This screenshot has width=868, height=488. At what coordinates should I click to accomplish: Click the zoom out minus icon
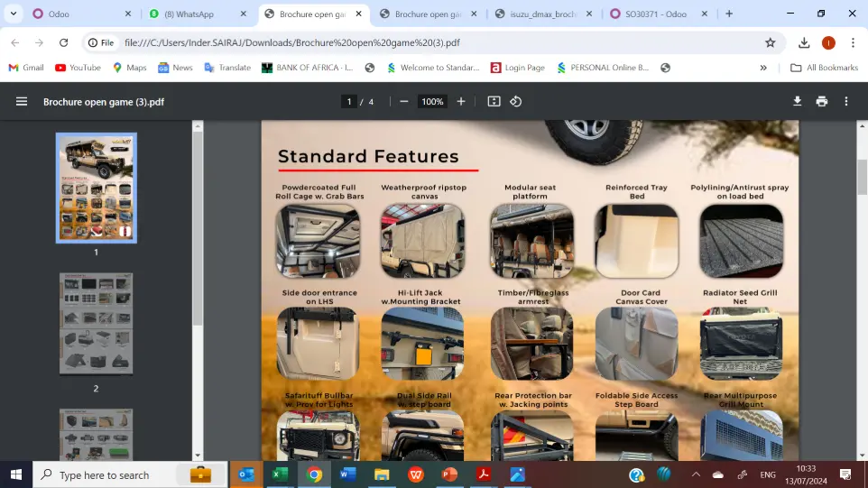point(404,102)
